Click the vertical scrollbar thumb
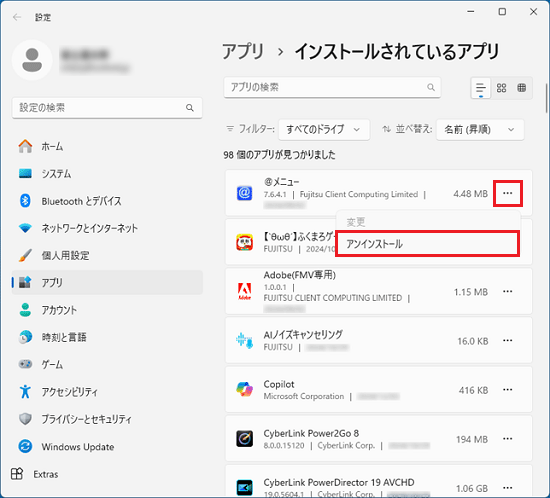The width and height of the screenshot is (550, 498). click(546, 98)
